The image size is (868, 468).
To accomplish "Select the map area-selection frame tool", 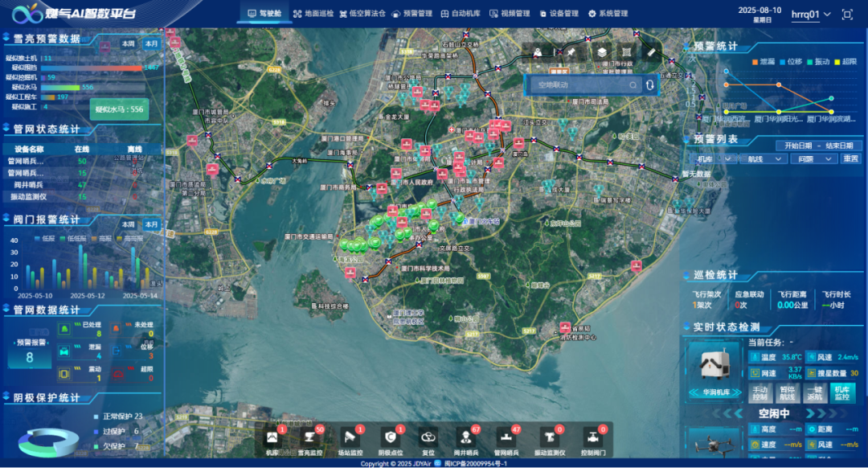I will 626,52.
